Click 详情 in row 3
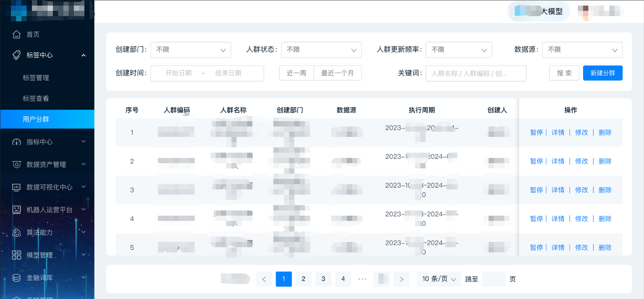The image size is (644, 299). click(558, 190)
